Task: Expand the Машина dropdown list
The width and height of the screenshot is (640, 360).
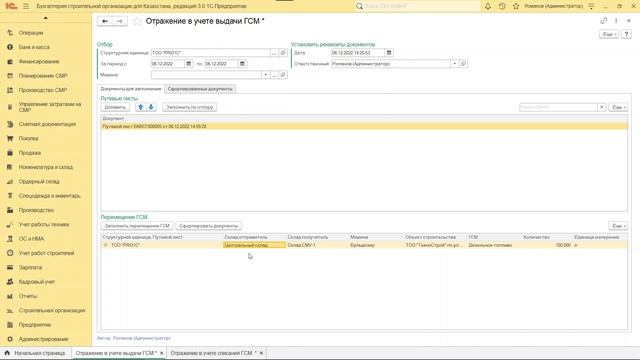Action: pos(266,75)
